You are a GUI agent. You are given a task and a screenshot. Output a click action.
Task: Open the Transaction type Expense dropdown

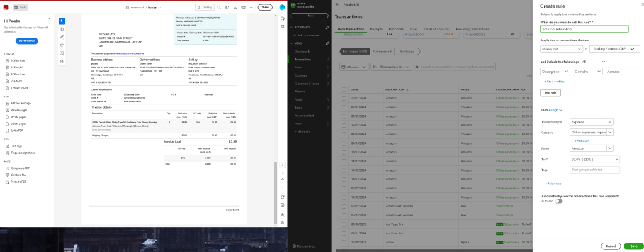click(x=591, y=122)
